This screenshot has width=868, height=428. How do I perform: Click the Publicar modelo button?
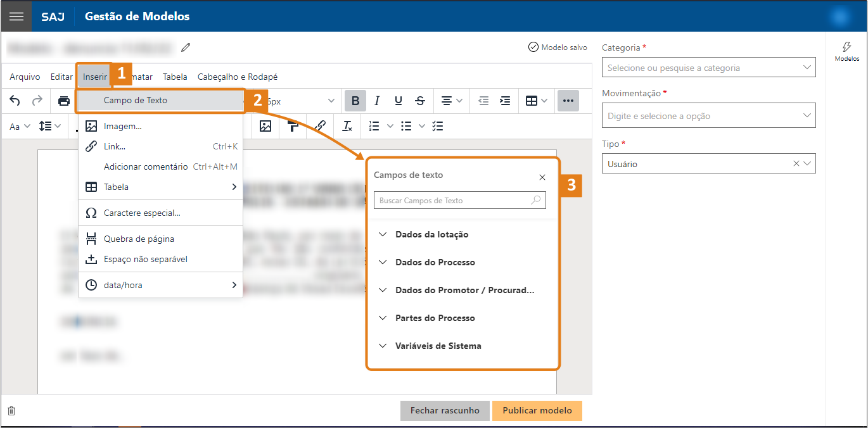pyautogui.click(x=537, y=410)
